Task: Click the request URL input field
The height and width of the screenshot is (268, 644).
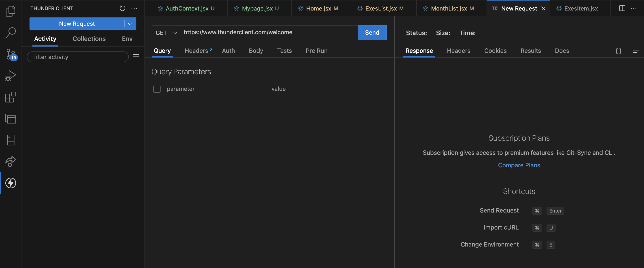Action: click(269, 32)
